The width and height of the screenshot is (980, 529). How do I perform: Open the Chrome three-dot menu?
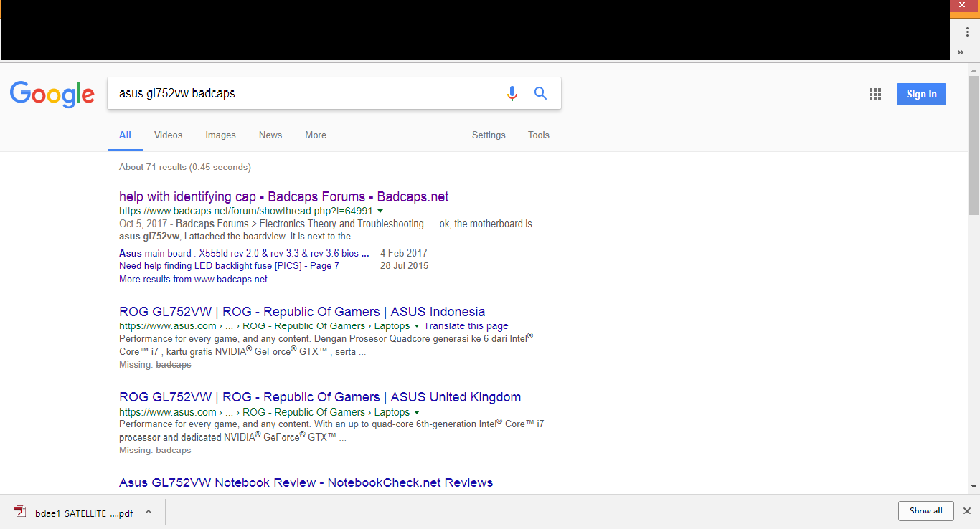click(x=966, y=32)
